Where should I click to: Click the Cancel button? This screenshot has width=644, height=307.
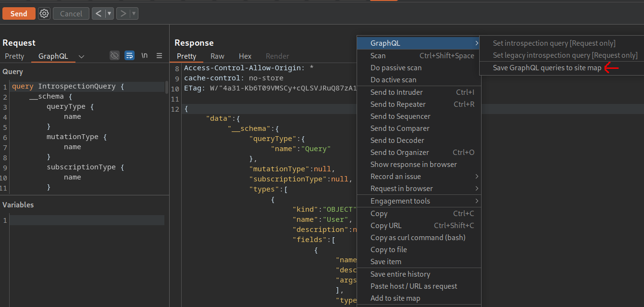click(x=71, y=13)
